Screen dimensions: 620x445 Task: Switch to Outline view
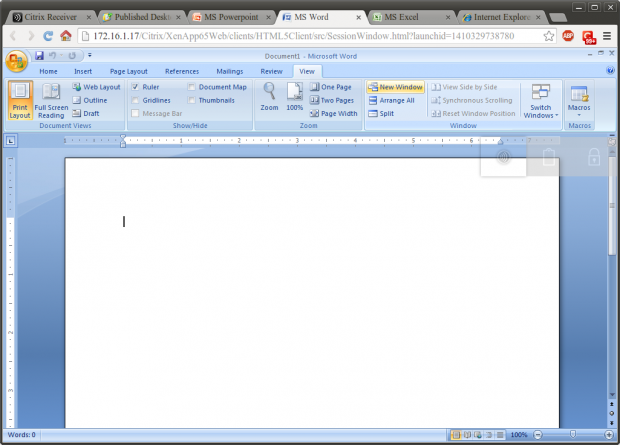pos(90,100)
